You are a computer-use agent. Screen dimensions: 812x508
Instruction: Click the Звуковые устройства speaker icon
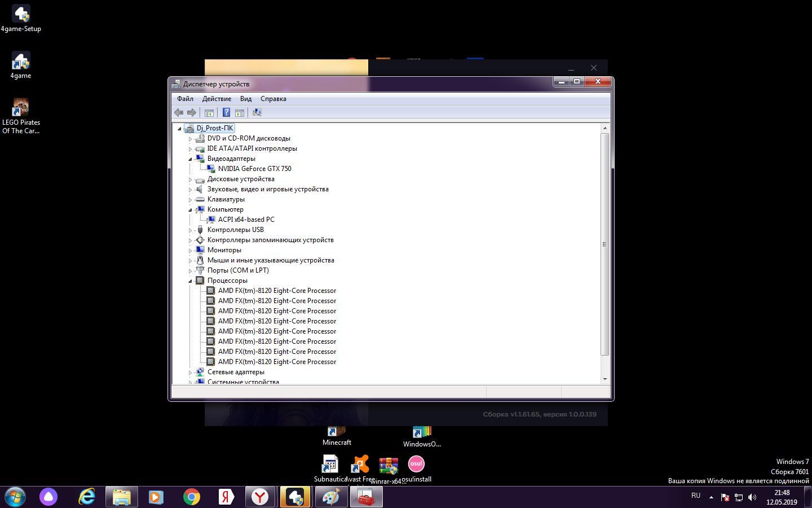pos(200,189)
